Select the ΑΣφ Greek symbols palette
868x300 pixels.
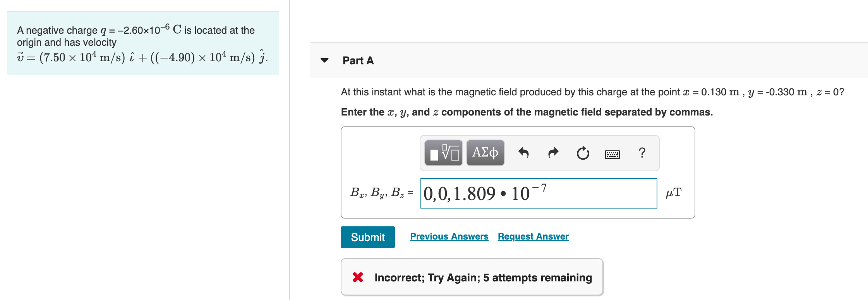coord(485,153)
